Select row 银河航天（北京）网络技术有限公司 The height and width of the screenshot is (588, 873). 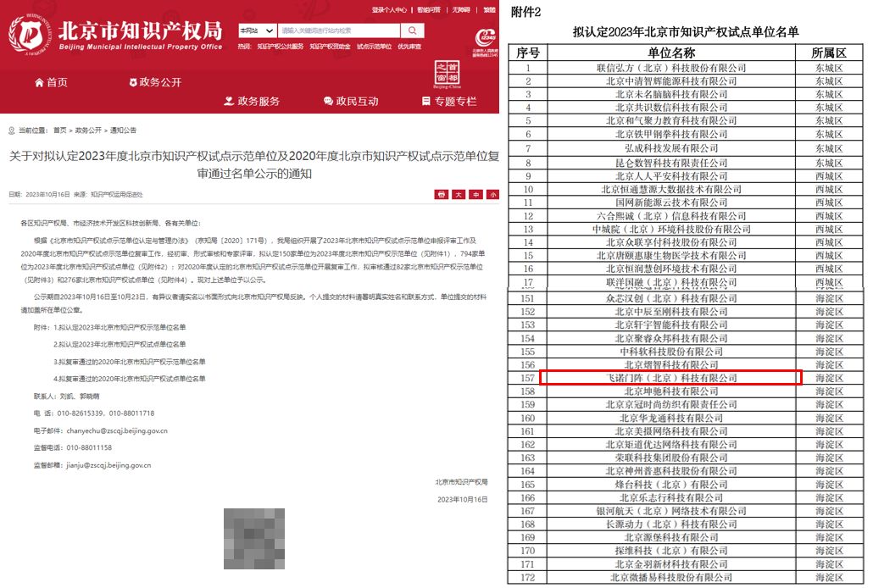click(686, 511)
